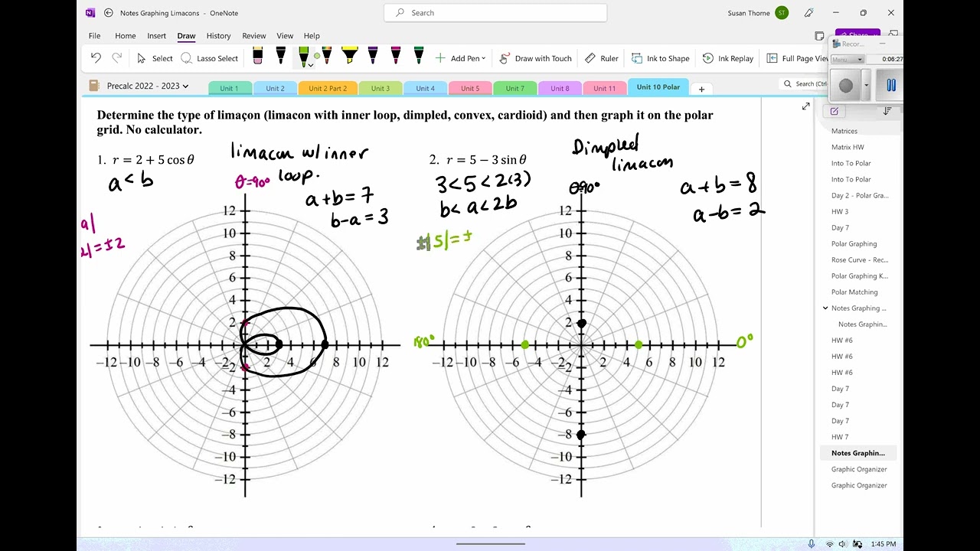Viewport: 980px width, 551px height.
Task: Open the File menu
Action: [x=94, y=36]
